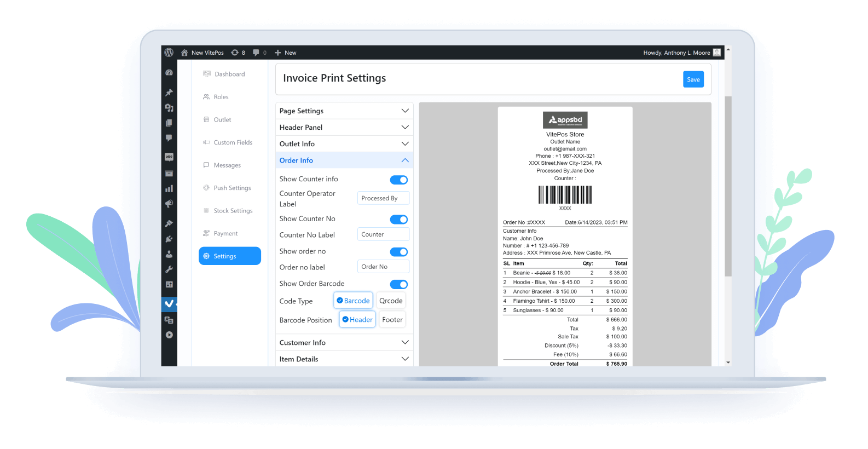
Task: Open the comments bubble in the admin bar
Action: tap(256, 53)
